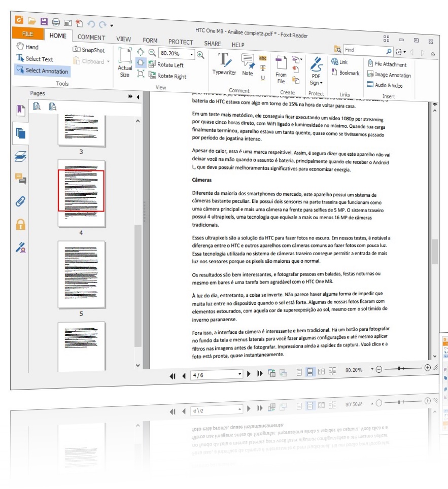The image size is (448, 489).
Task: Click the zoom slider handle in status bar
Action: [x=399, y=369]
